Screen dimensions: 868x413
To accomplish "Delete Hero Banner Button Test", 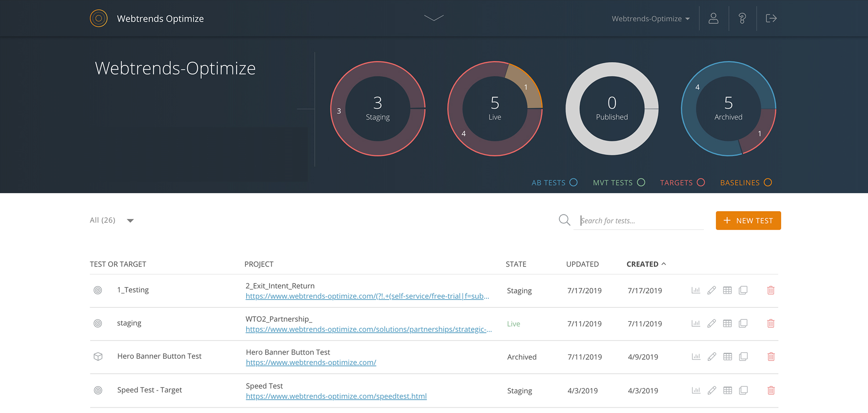I will 771,357.
